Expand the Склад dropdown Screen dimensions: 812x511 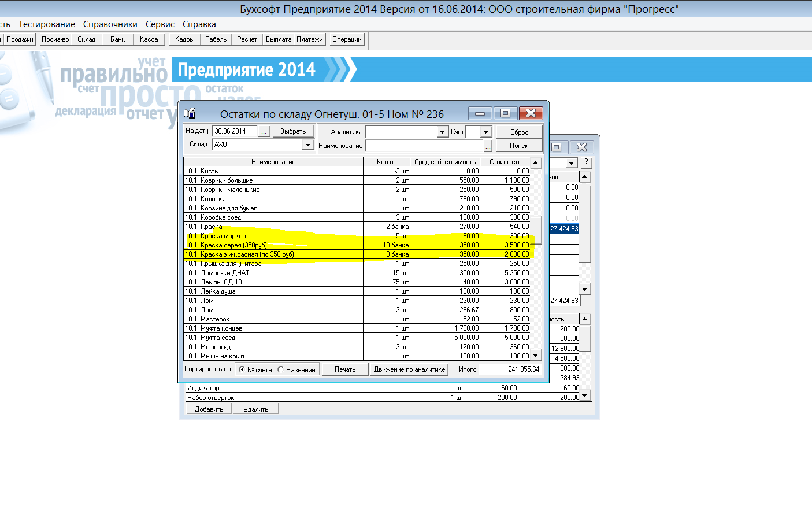(308, 145)
